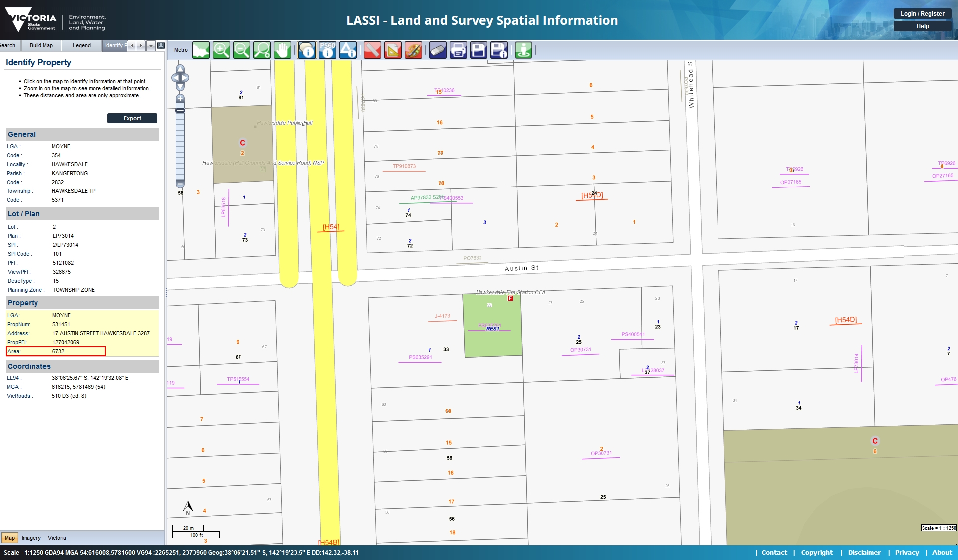The width and height of the screenshot is (958, 560).
Task: Pan map left with navigation arrow
Action: pos(174,78)
